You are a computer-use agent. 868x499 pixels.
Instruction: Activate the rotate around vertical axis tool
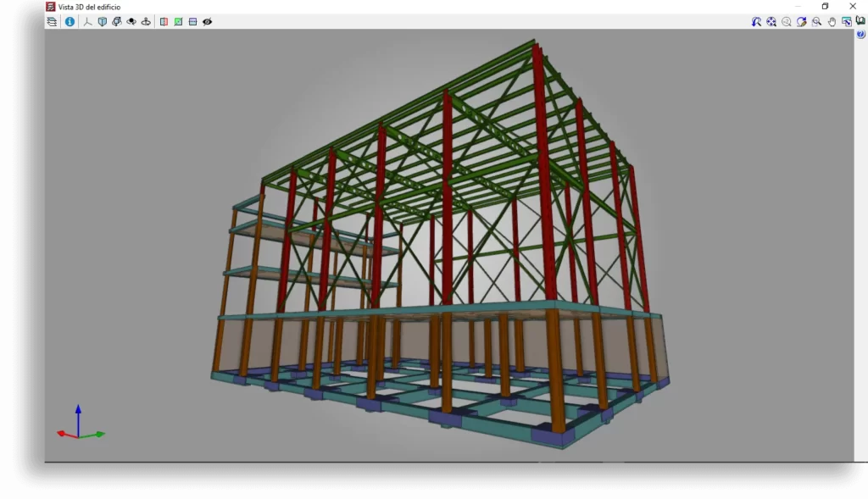(144, 21)
